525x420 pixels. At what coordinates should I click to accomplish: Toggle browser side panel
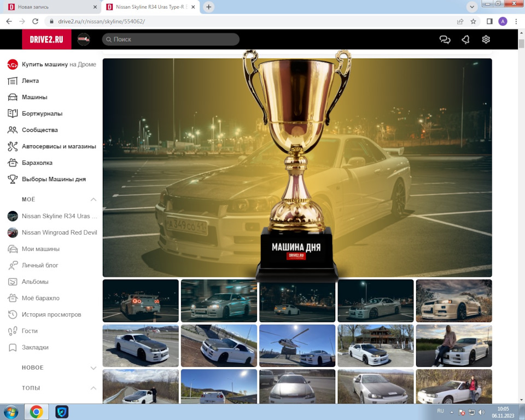coord(489,21)
